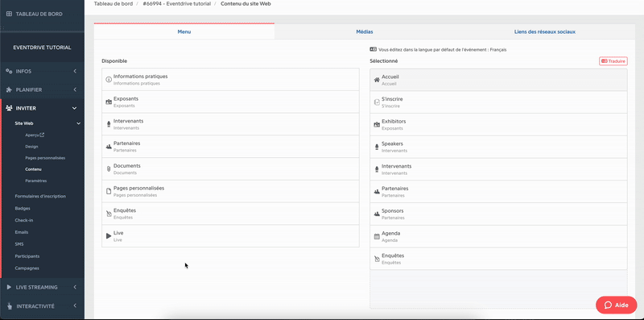Screen dimensions: 644x320
Task: Select the Agenda row label
Action: [391, 233]
